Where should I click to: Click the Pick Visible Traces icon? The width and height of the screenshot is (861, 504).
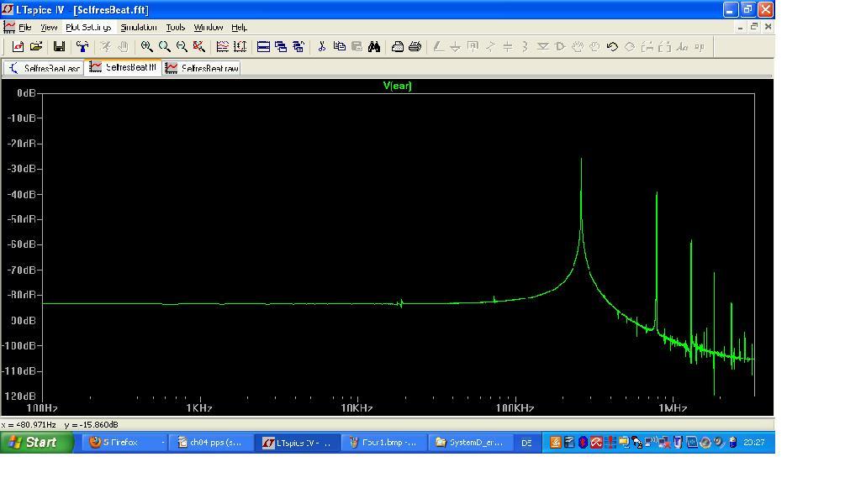(222, 47)
